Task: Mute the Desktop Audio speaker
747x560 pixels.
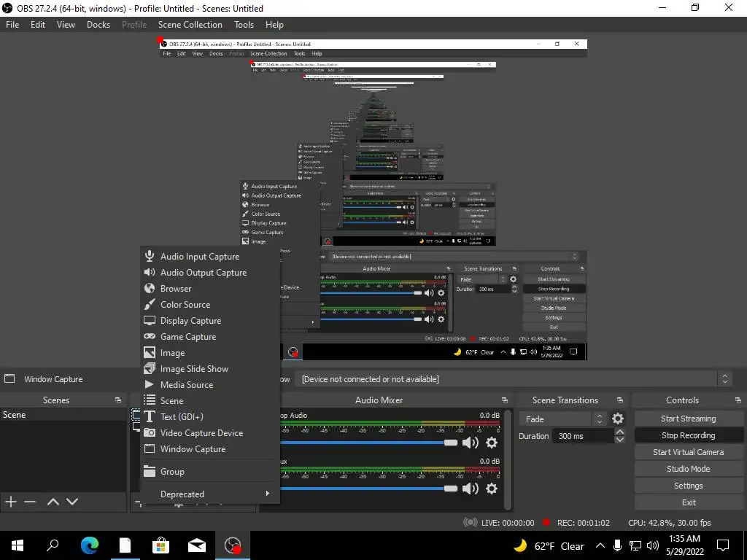Action: tap(471, 443)
